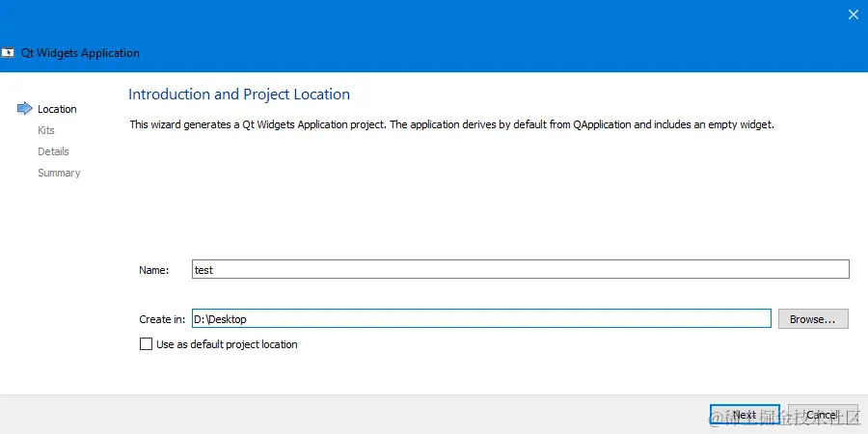Viewport: 868px width, 434px height.
Task: Click the Introduction and Project Location heading
Action: [x=239, y=95]
